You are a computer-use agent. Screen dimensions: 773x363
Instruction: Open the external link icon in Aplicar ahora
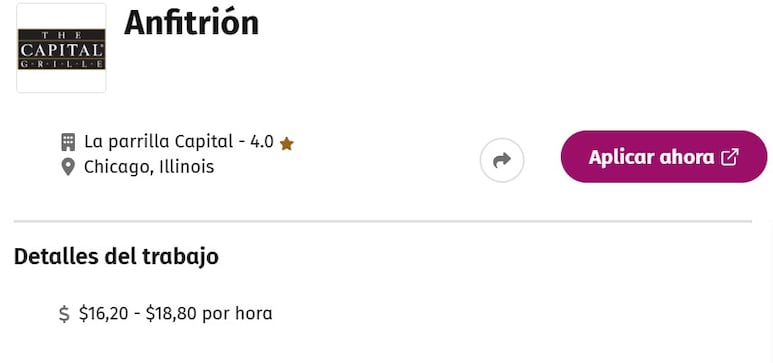click(730, 157)
